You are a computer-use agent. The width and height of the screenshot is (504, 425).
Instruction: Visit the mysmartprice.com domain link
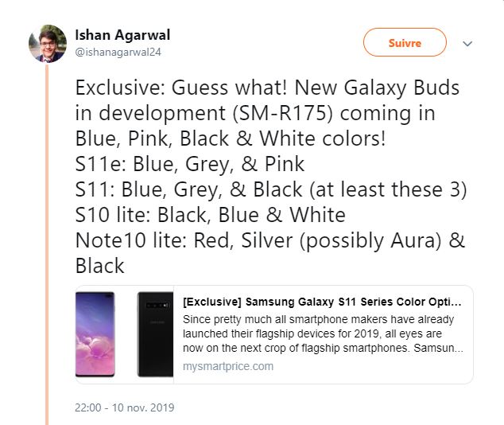(x=227, y=366)
